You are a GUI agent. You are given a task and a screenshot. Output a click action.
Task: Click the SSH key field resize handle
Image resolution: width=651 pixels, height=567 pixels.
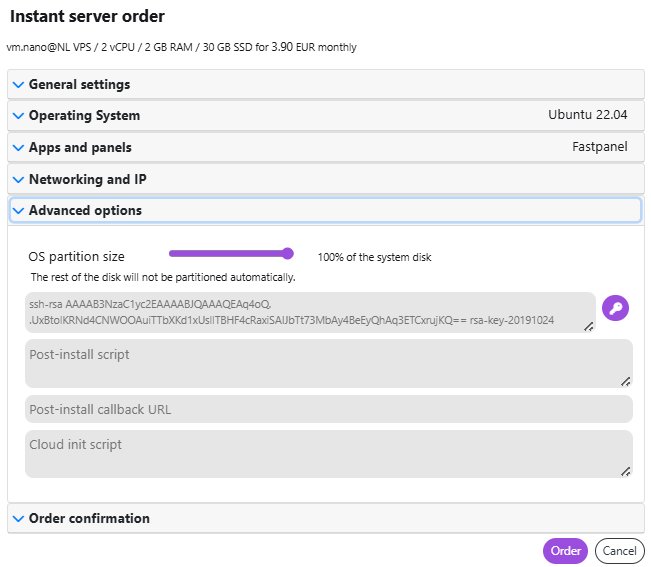(x=589, y=327)
